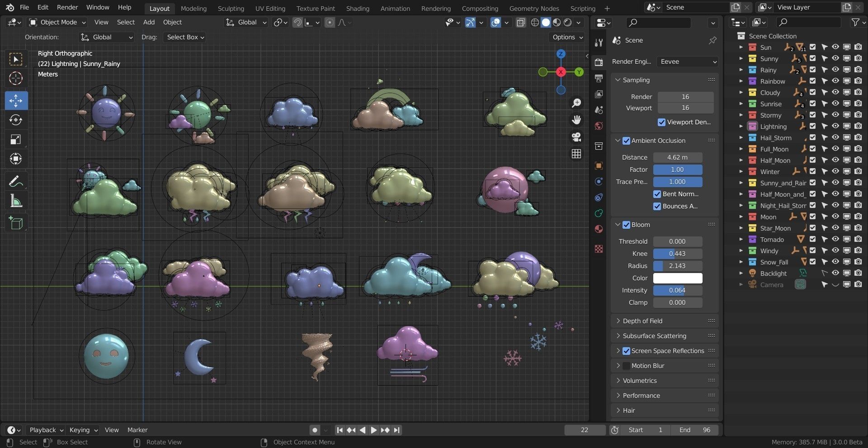The image size is (868, 448).
Task: Open the Render Engine dropdown
Action: [688, 61]
